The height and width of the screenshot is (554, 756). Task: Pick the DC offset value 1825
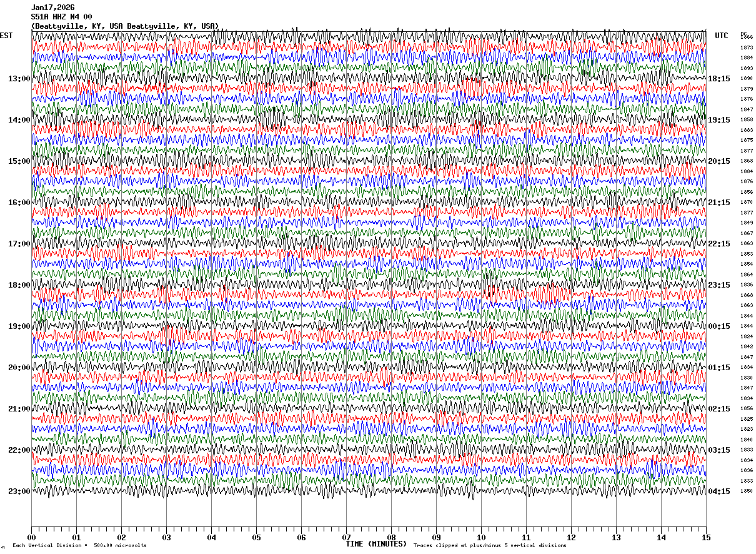[746, 419]
